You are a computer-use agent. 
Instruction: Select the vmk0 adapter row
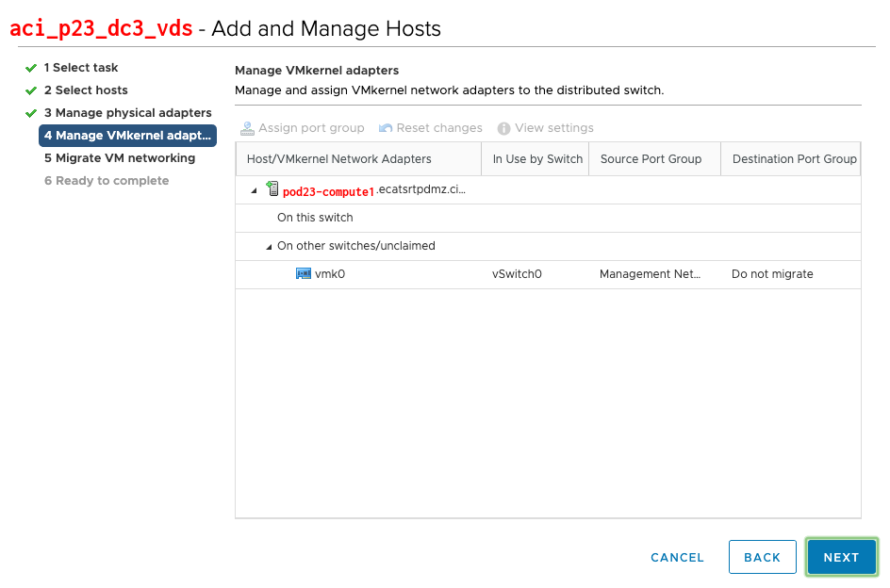tap(548, 275)
